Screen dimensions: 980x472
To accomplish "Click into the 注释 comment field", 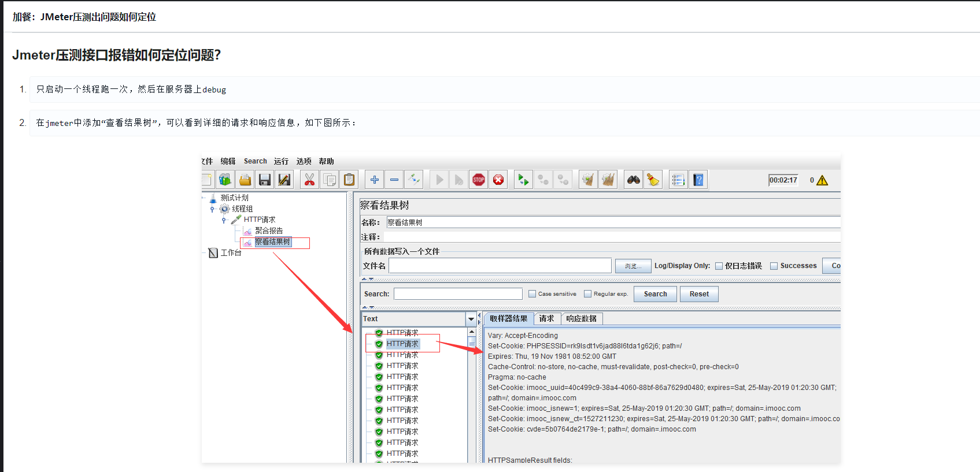I will (x=612, y=237).
